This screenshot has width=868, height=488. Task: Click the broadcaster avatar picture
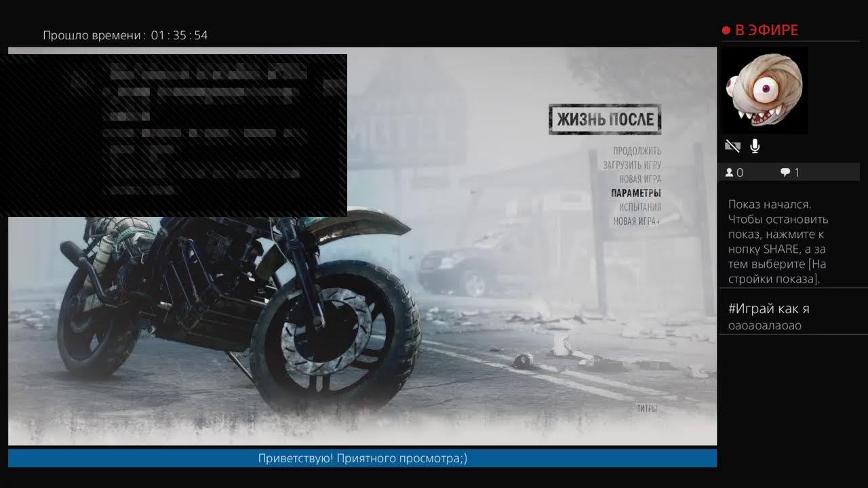click(x=764, y=90)
